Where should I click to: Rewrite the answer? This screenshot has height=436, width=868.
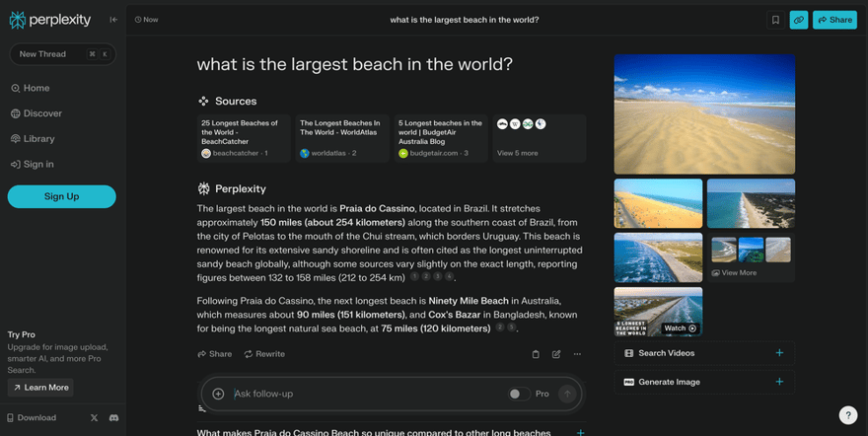pos(264,354)
